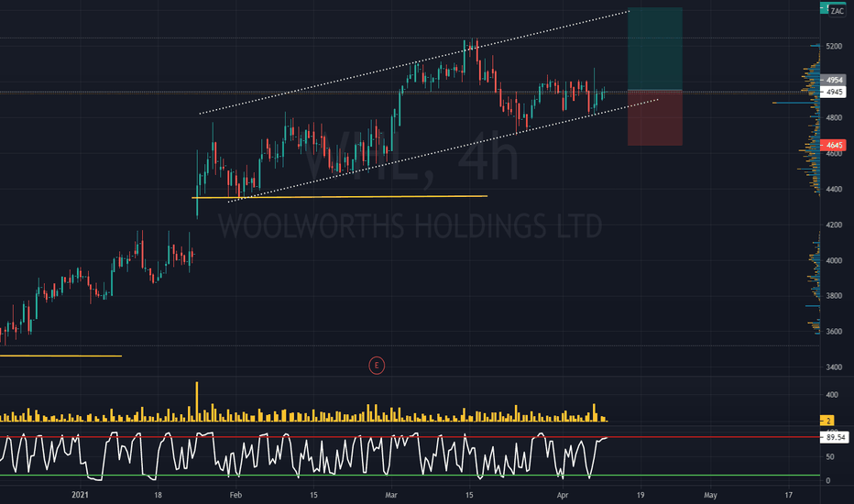The width and height of the screenshot is (854, 504).
Task: Click the Apr time axis label
Action: tap(563, 495)
